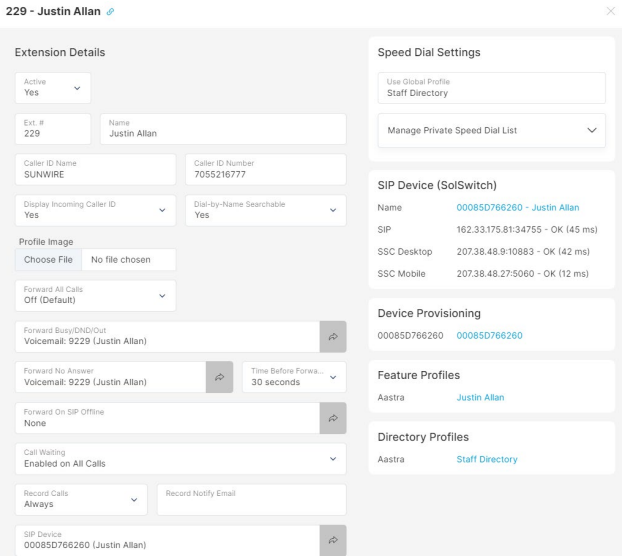Screen dimensions: 625x558
Task: Click the SIP Device 00085D766260 field
Action: point(167,541)
